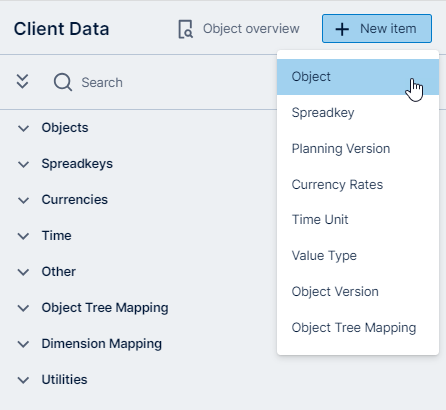Click the plus icon on New item
Screen dimensions: 446x410
(x=342, y=29)
